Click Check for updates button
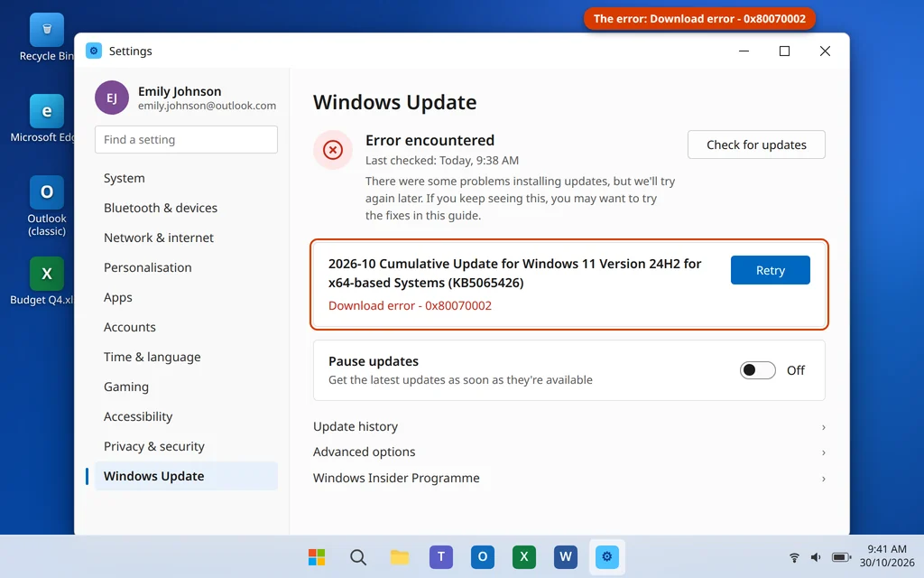Image resolution: width=924 pixels, height=578 pixels. pos(756,144)
